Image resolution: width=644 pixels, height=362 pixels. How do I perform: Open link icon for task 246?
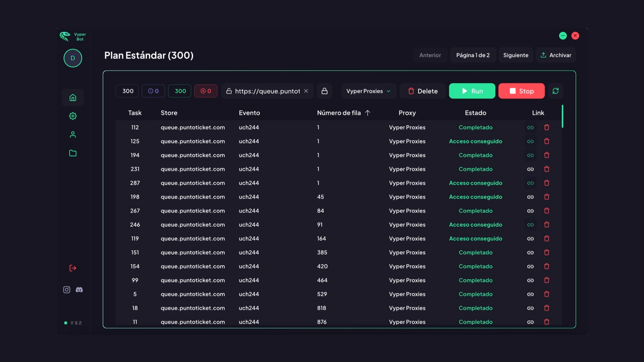click(x=530, y=225)
